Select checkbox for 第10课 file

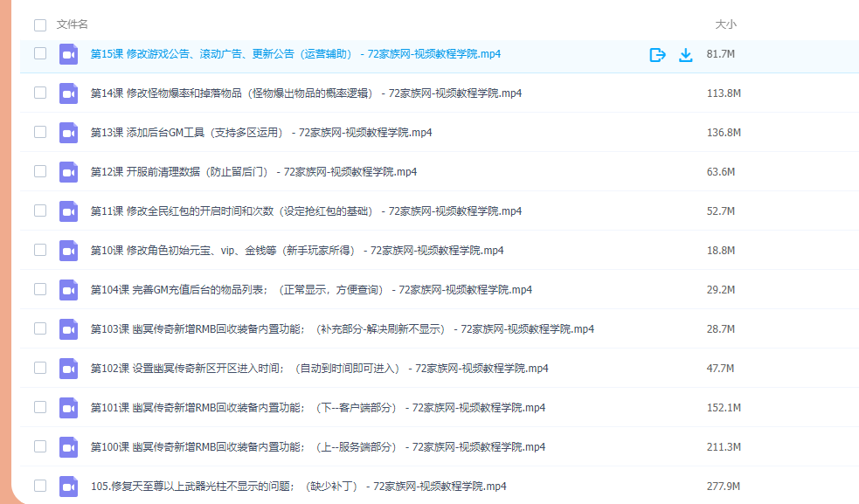point(40,250)
